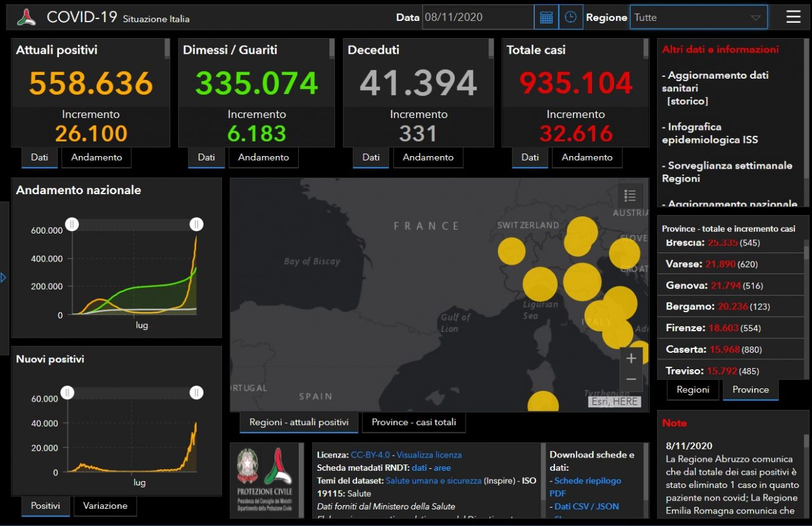This screenshot has height=526, width=812.
Task: Click the Protezione Civile logo
Action: [265, 479]
